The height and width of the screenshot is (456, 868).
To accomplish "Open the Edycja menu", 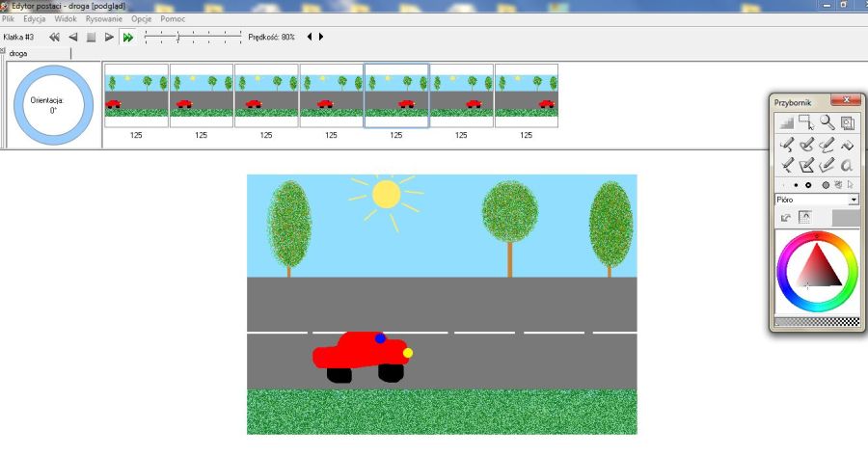I will tap(35, 18).
